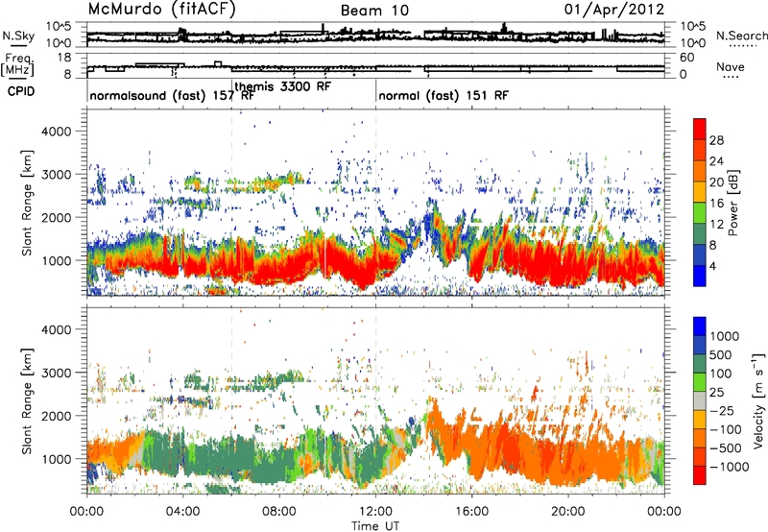Click the "12:00" time tick label
The image size is (768, 532).
click(375, 512)
